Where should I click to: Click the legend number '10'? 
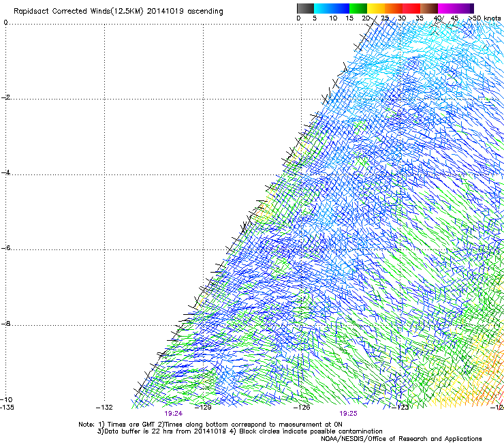(x=333, y=18)
